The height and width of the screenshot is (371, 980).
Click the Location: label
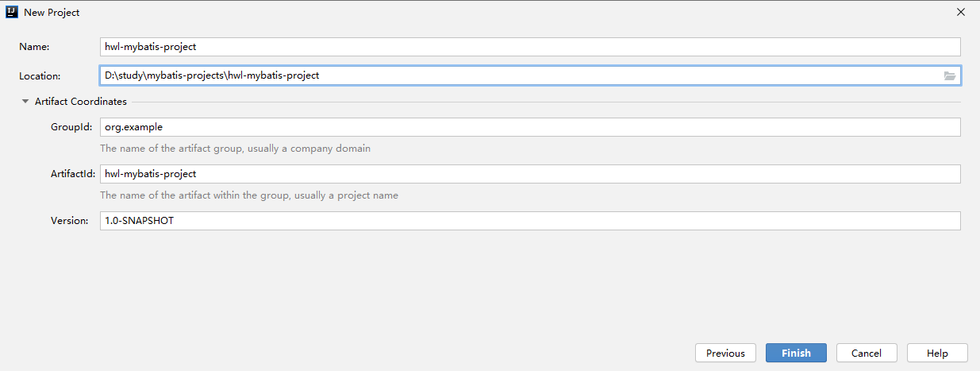click(40, 76)
